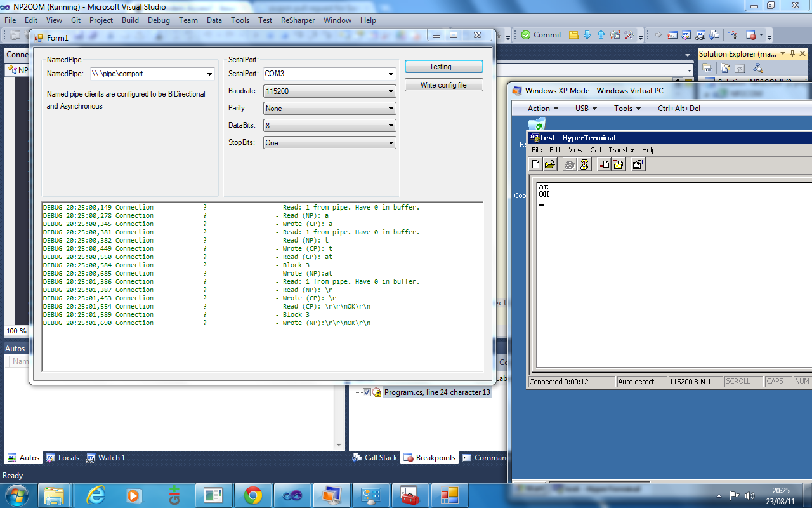Open HyperTerminal Call menu
This screenshot has height=508, width=812.
[596, 150]
